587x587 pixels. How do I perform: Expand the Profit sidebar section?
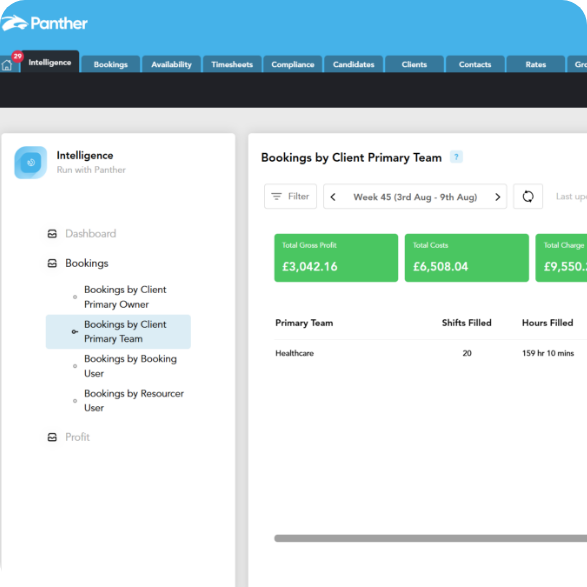point(77,437)
